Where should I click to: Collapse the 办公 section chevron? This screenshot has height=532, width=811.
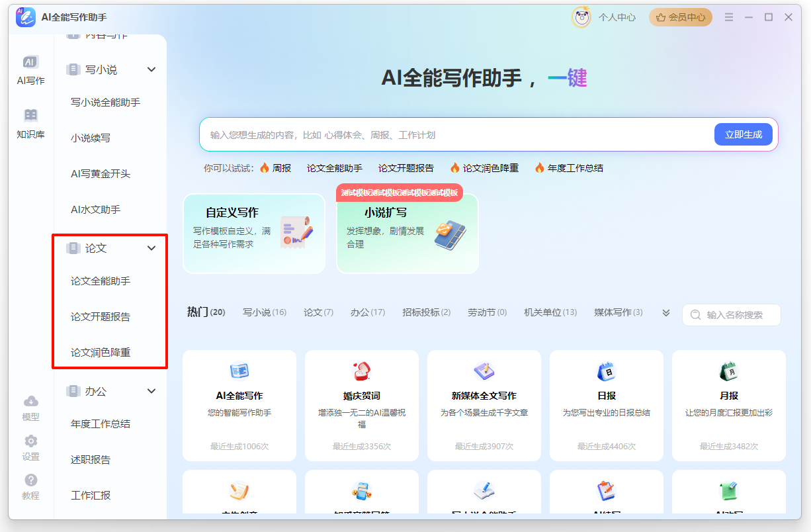151,391
